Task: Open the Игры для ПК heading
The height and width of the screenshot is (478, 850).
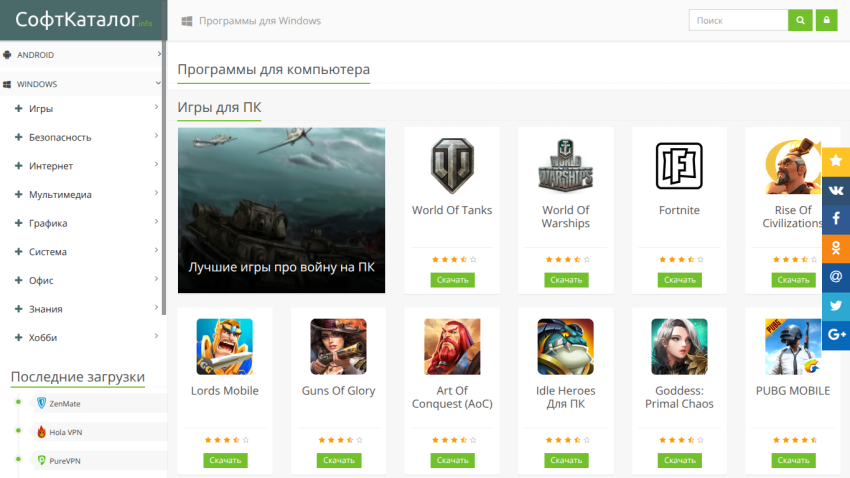Action: pos(220,107)
